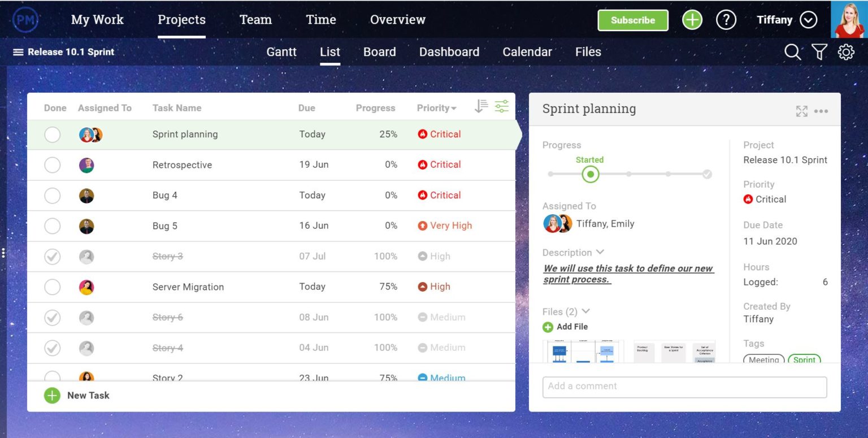Open the column customization sliders icon

click(501, 106)
